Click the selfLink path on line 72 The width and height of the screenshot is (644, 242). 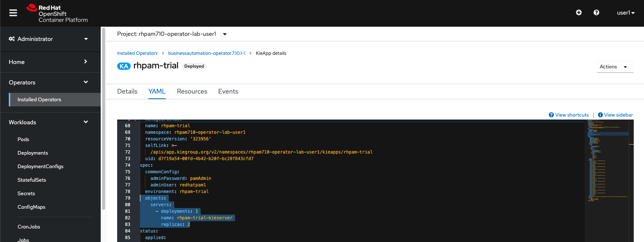coord(261,152)
